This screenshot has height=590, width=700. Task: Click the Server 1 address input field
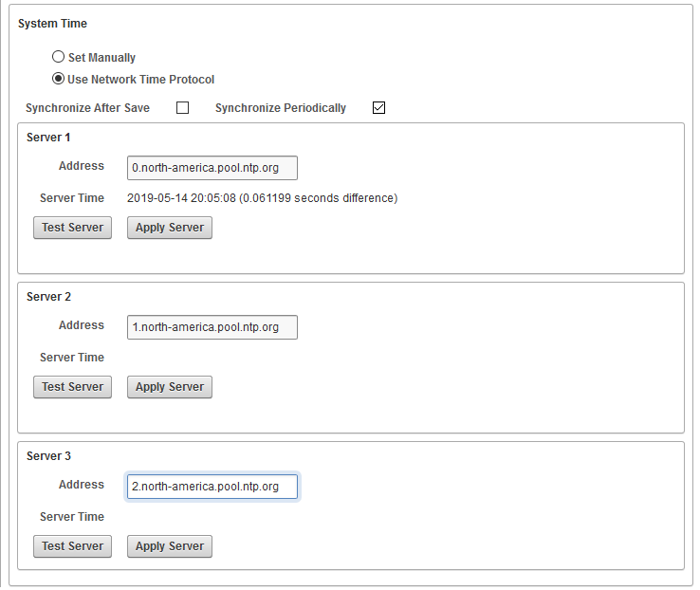click(x=212, y=168)
